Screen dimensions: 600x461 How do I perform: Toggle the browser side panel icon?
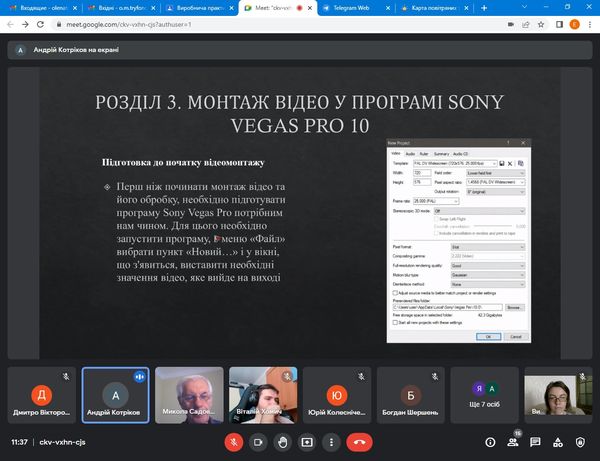coord(559,24)
